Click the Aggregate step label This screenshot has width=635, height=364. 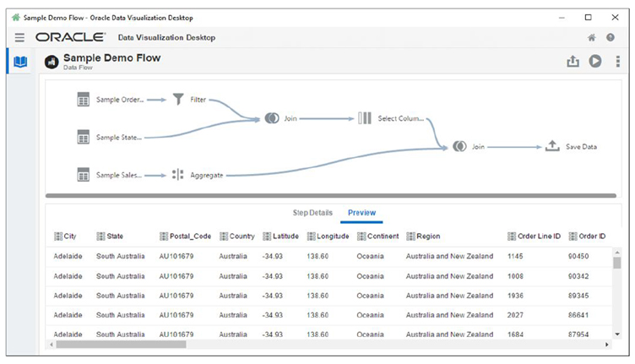point(207,176)
